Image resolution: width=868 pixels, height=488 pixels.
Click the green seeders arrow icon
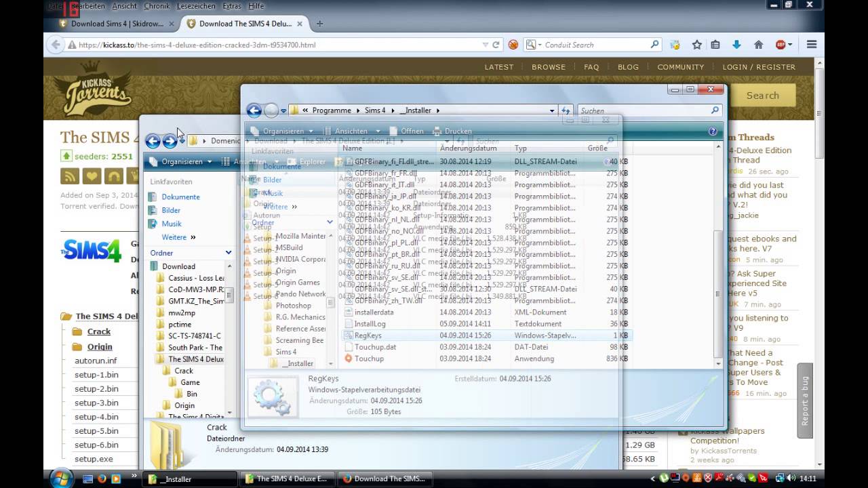pos(66,156)
